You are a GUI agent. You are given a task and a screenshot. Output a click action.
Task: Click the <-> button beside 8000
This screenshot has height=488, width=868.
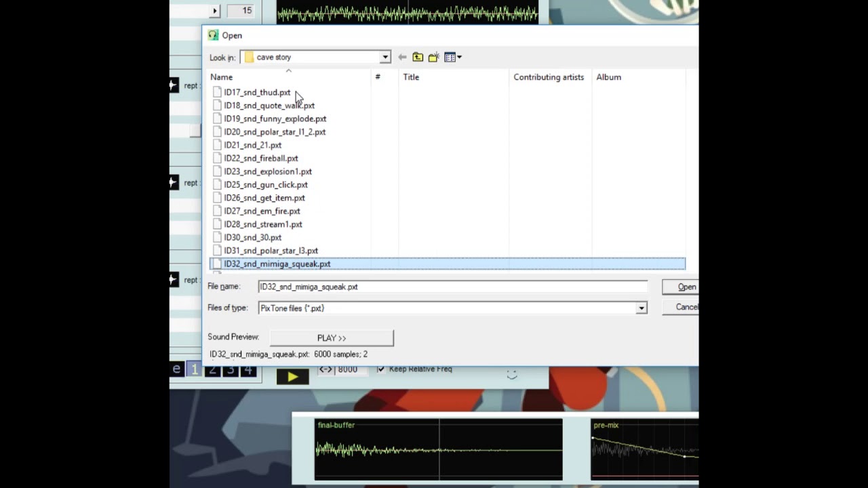click(326, 369)
